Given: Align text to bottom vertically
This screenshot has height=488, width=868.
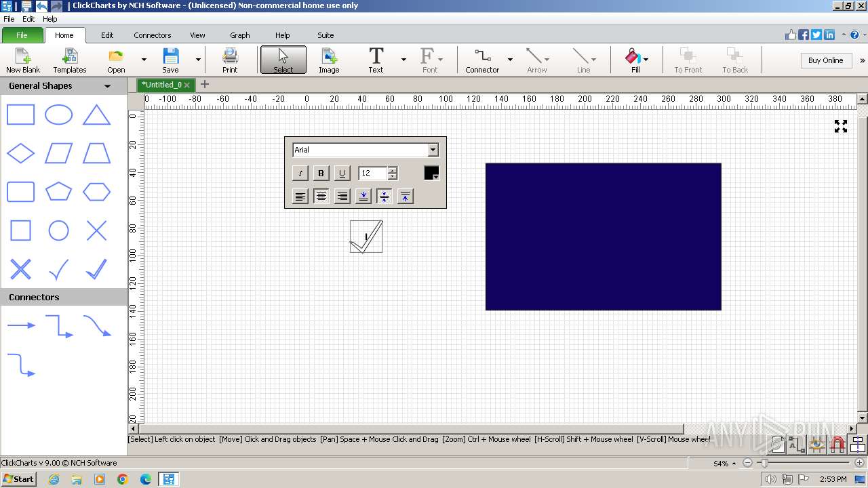Looking at the screenshot, I should pyautogui.click(x=363, y=197).
